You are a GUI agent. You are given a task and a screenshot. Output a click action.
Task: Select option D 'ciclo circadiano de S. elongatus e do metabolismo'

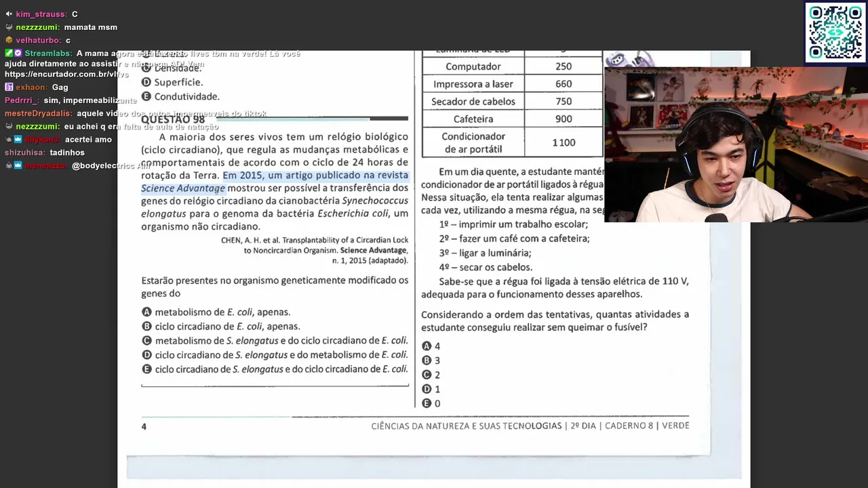[275, 355]
